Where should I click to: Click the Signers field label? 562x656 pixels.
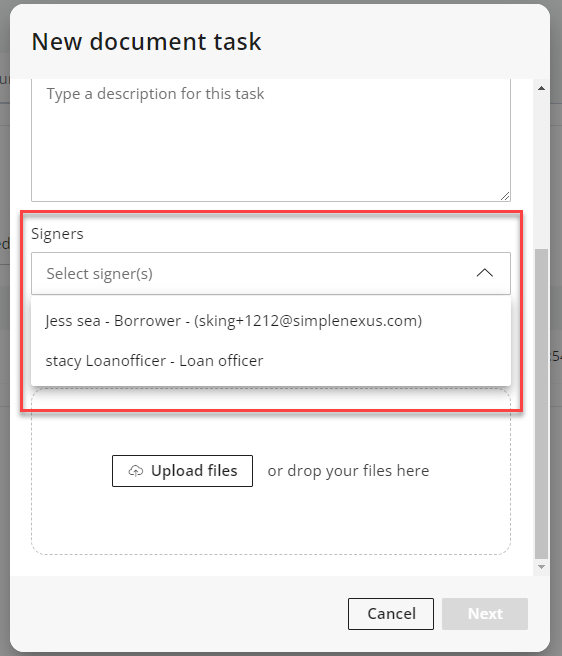(x=57, y=233)
